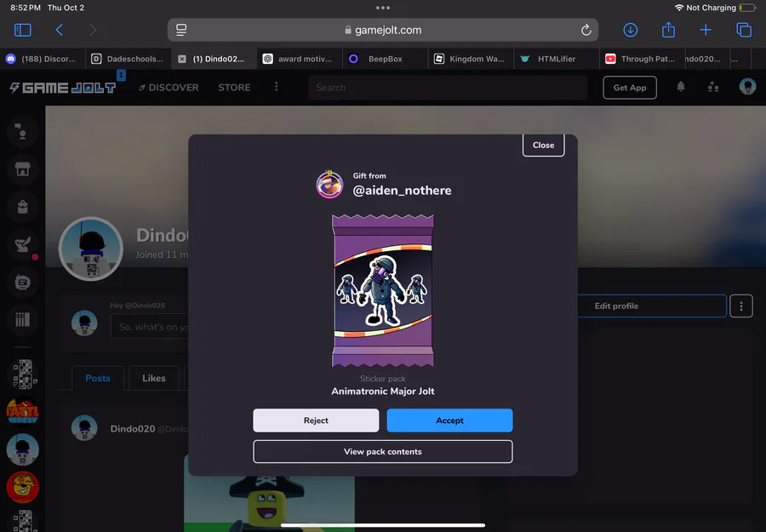Open the red smiley pirate community icon
Image resolution: width=766 pixels, height=532 pixels.
(22, 487)
